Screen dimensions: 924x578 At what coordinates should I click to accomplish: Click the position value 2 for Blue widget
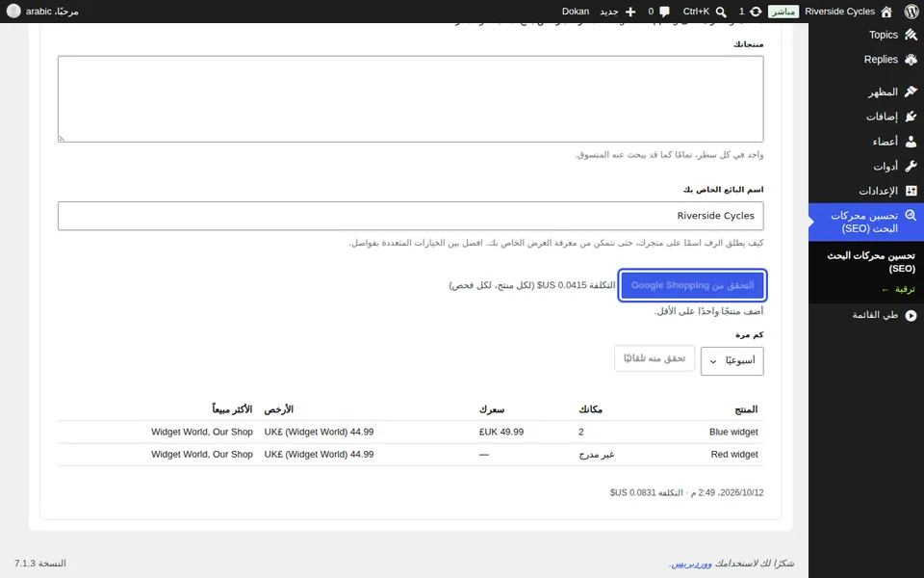(x=581, y=432)
